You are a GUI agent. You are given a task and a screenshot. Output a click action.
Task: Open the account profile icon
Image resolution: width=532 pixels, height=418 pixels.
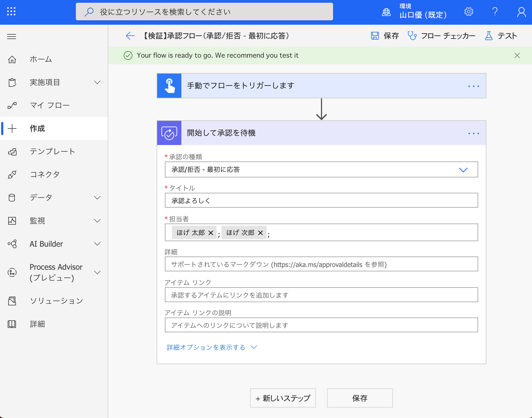pyautogui.click(x=521, y=12)
